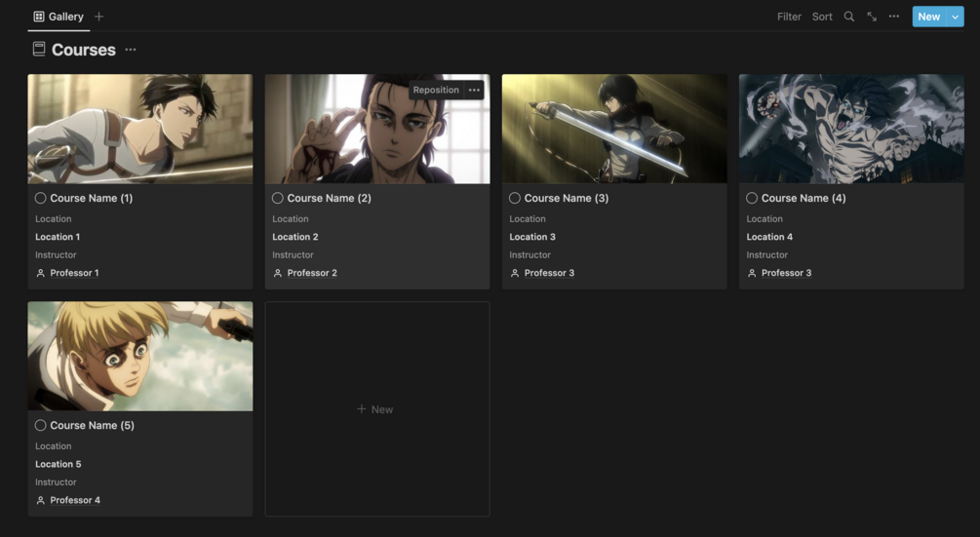The width and height of the screenshot is (980, 537).
Task: Click the Location 3 value
Action: 532,237
